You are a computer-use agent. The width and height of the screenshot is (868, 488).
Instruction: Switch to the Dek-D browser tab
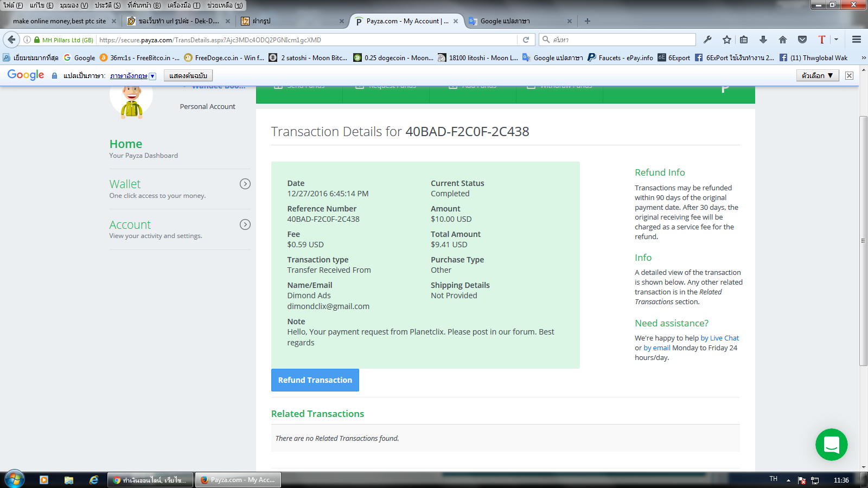[178, 21]
